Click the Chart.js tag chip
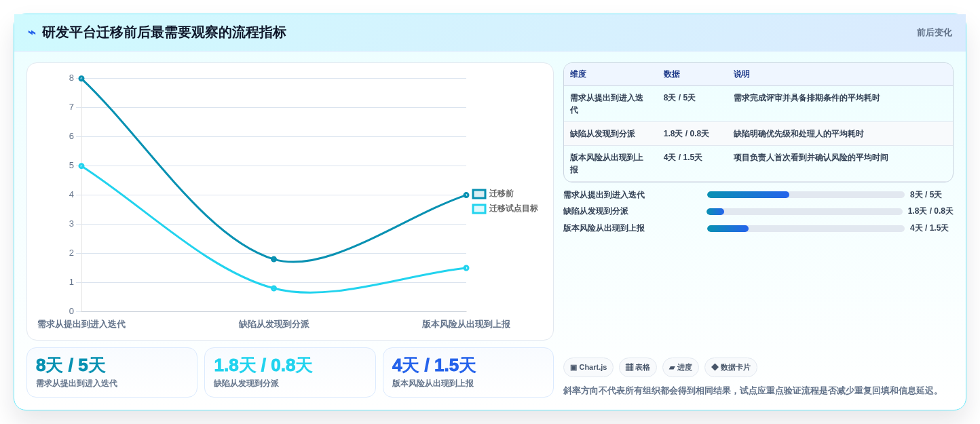 coord(588,368)
